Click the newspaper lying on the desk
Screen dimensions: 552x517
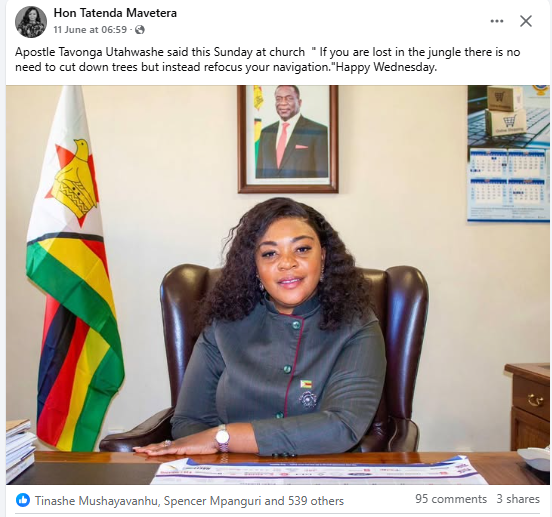point(319,470)
